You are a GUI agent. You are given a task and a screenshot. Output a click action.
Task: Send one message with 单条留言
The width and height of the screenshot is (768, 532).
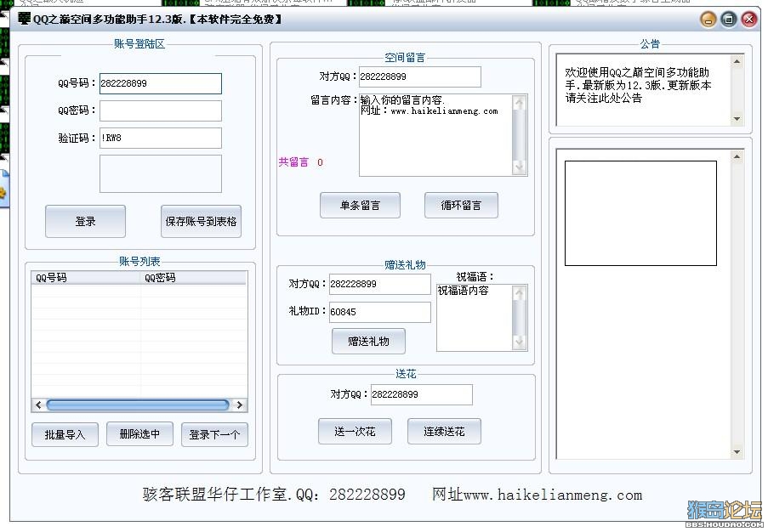pos(360,206)
